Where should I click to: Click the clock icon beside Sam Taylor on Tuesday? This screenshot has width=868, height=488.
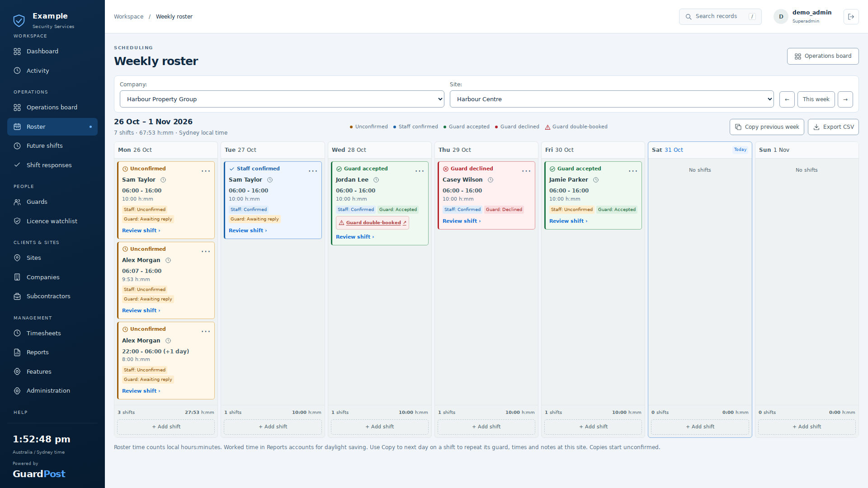pos(270,180)
